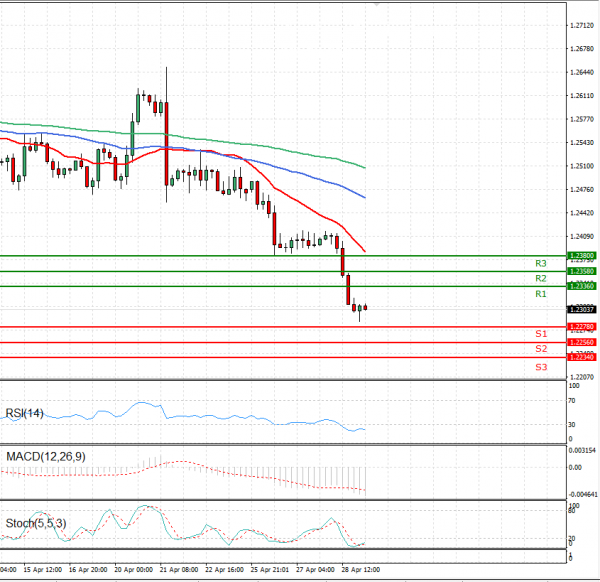
Task: Click the 1.22340 red price tag
Action: tap(582, 357)
